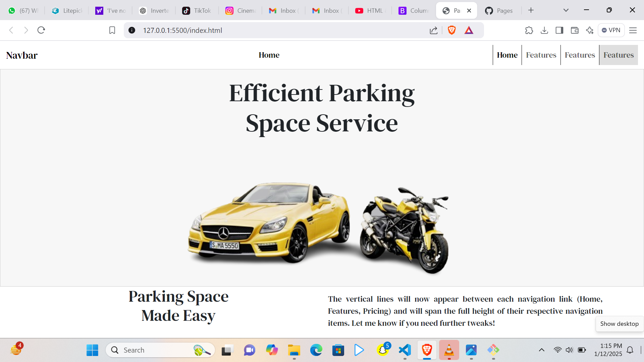The image size is (644, 362).
Task: Switch to the second Gmail Inbox tab
Action: 327,10
